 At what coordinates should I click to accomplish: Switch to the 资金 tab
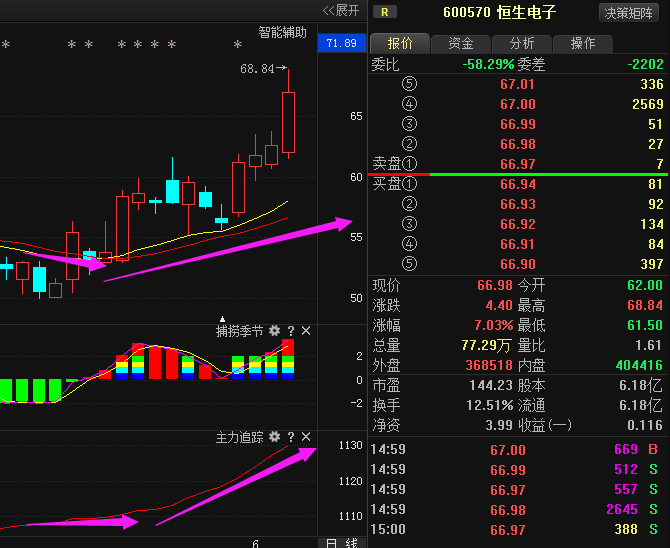pos(461,43)
